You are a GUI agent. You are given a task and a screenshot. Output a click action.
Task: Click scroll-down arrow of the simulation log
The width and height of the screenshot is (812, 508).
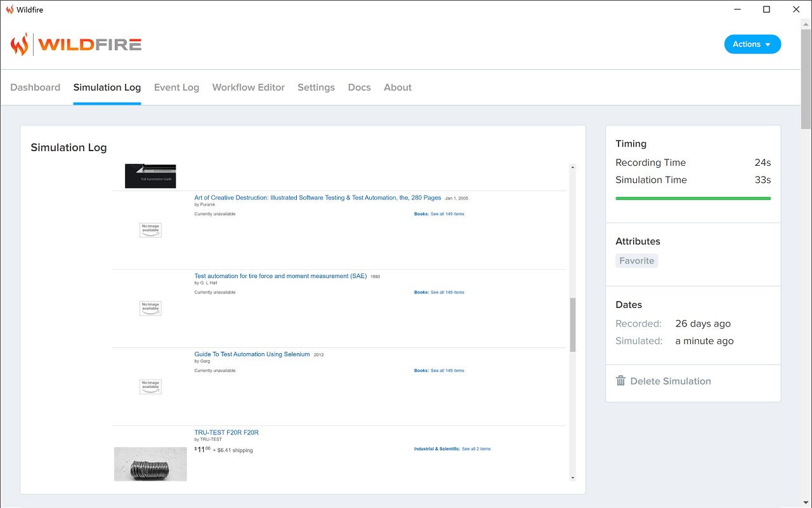573,478
